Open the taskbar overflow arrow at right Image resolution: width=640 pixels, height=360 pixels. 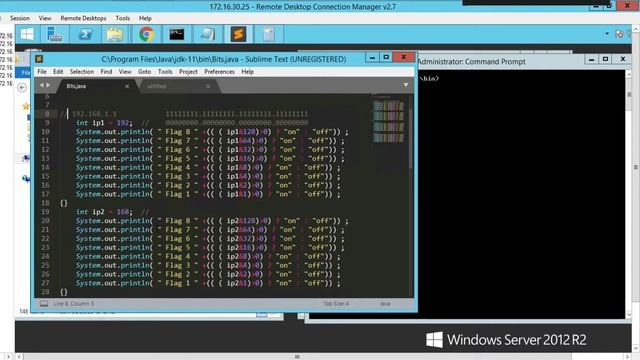[607, 34]
